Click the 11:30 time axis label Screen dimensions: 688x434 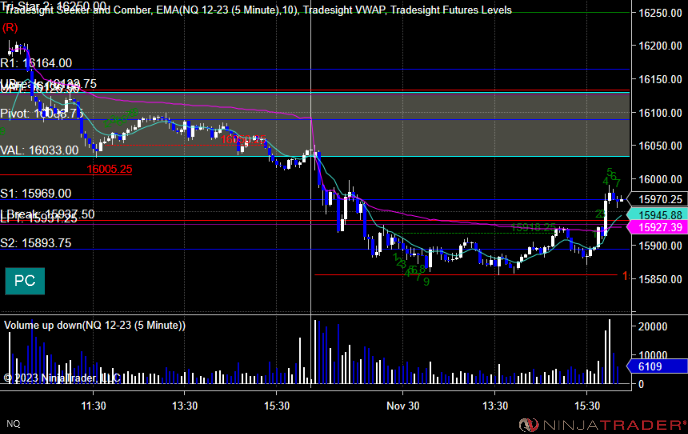coord(93,406)
